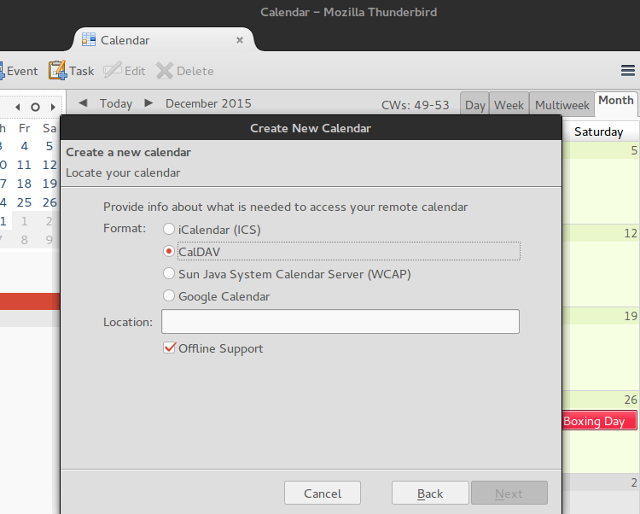Screen dimensions: 640x514
Task: Choose Sun Java System Calendar Server (WCAP)
Action: [x=169, y=274]
